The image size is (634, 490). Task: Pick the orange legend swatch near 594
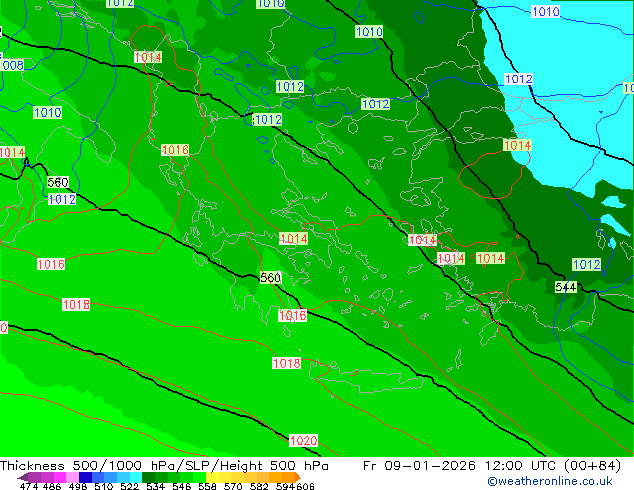click(289, 477)
